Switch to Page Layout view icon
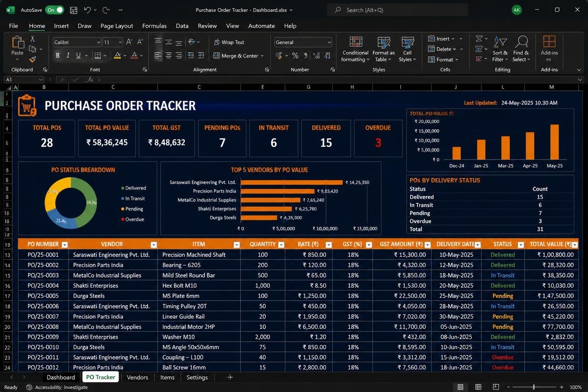 pyautogui.click(x=478, y=387)
